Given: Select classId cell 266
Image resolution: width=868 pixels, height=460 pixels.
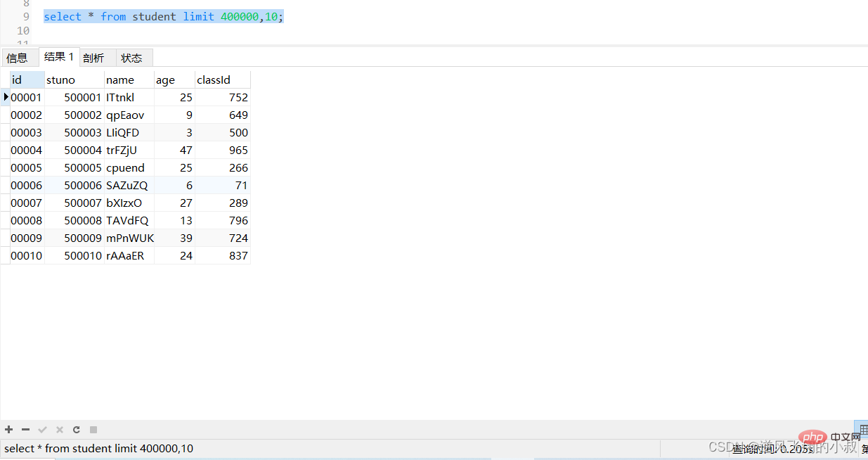Looking at the screenshot, I should tap(223, 167).
